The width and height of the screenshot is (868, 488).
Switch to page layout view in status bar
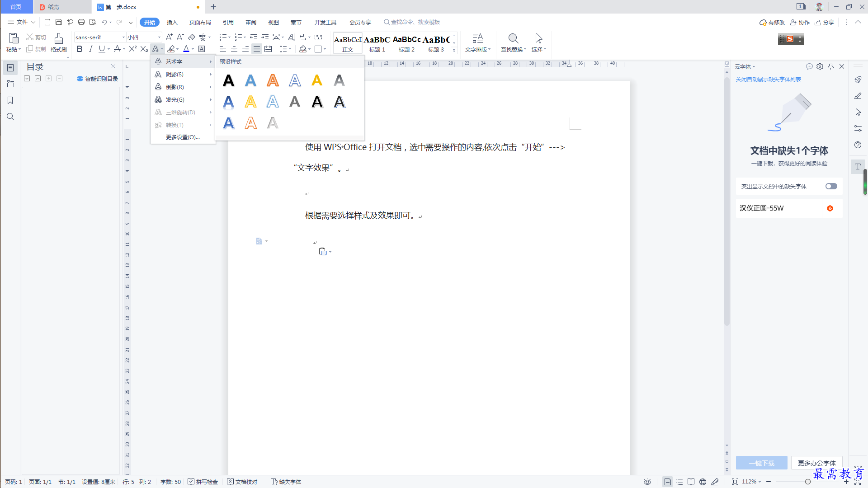[x=667, y=482]
